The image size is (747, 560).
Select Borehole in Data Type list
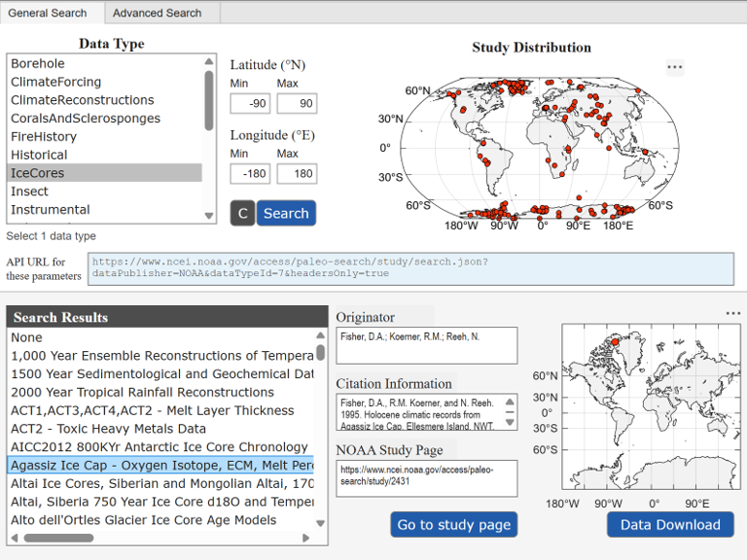(104, 64)
